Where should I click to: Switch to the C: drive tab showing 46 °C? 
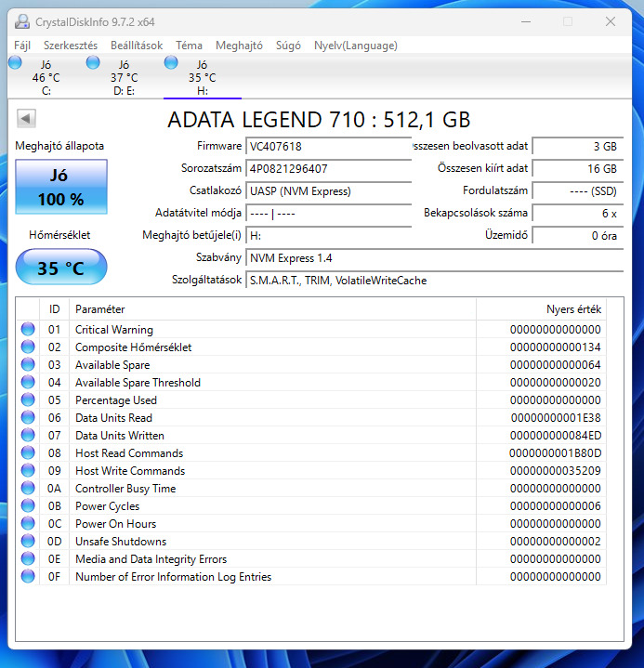pyautogui.click(x=46, y=77)
